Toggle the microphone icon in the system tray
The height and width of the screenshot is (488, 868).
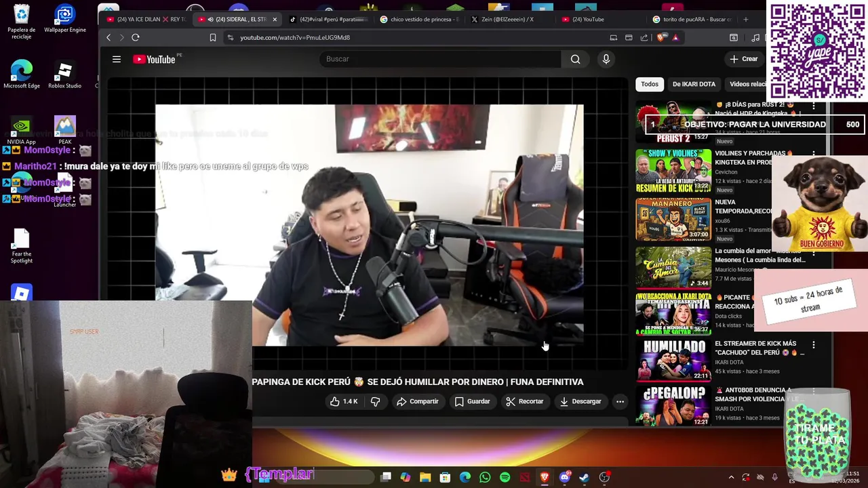[774, 477]
